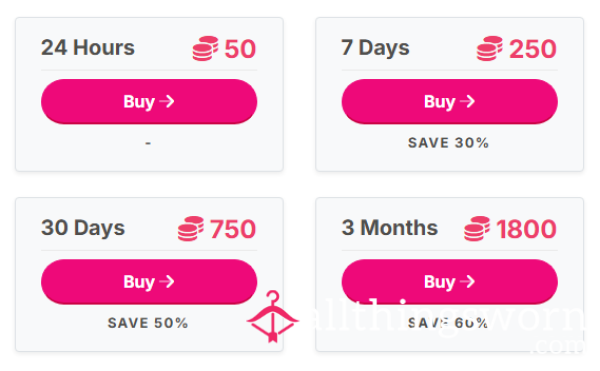Viewport: 600px width, 371px height.
Task: Click the pink hanger logo watermark
Action: click(x=272, y=317)
